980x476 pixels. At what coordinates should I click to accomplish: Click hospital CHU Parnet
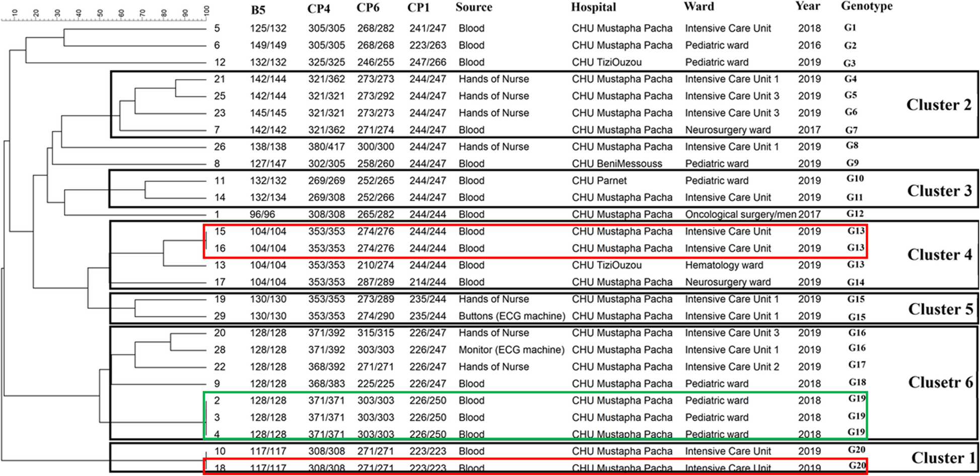click(599, 181)
